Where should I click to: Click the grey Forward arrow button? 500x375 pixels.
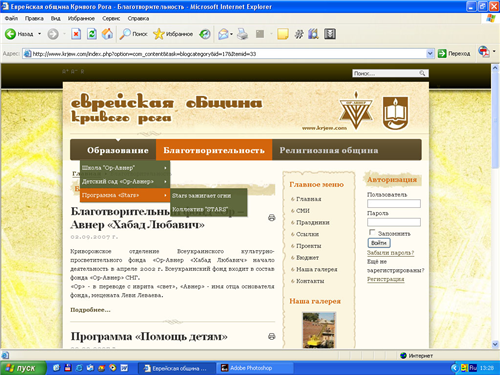(x=53, y=34)
